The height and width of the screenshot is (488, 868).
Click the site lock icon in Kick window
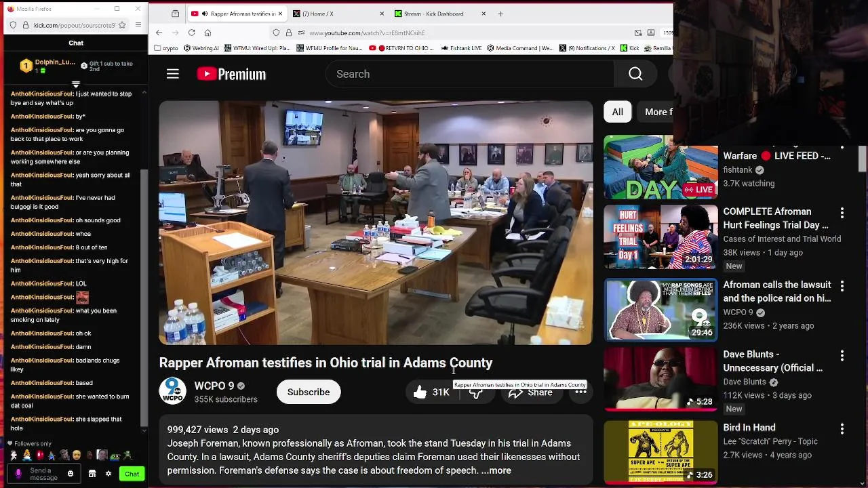(x=26, y=25)
